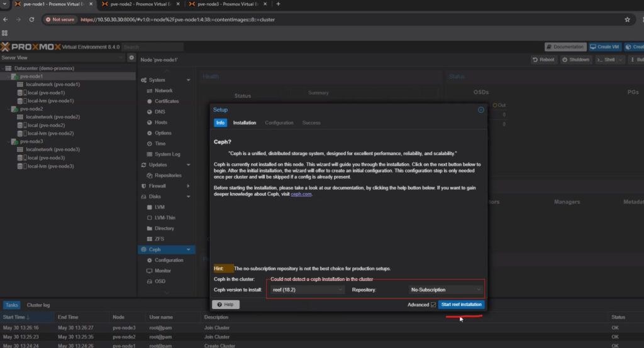
Task: Select pve-node2 in the server tree
Action: 31,109
